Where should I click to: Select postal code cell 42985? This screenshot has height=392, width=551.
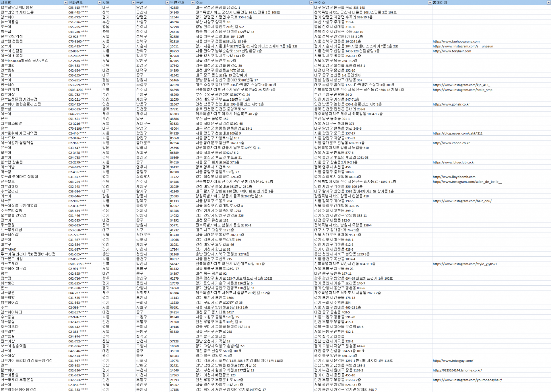tap(174, 8)
